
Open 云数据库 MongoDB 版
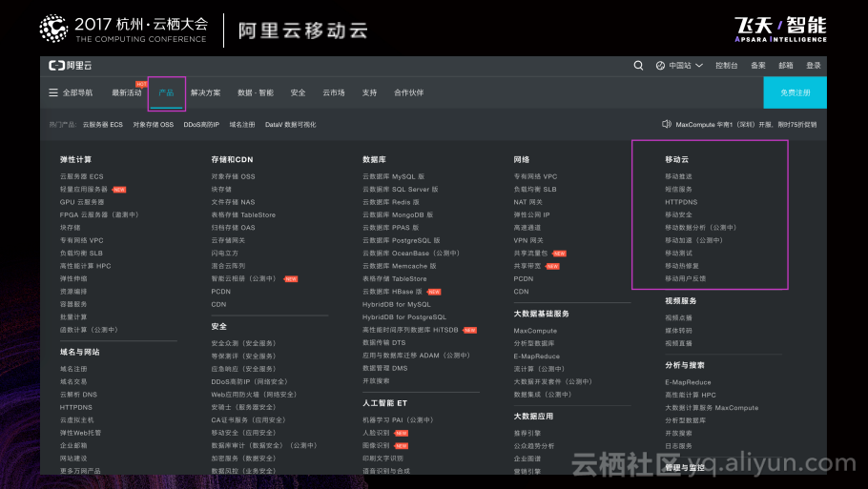pos(398,214)
